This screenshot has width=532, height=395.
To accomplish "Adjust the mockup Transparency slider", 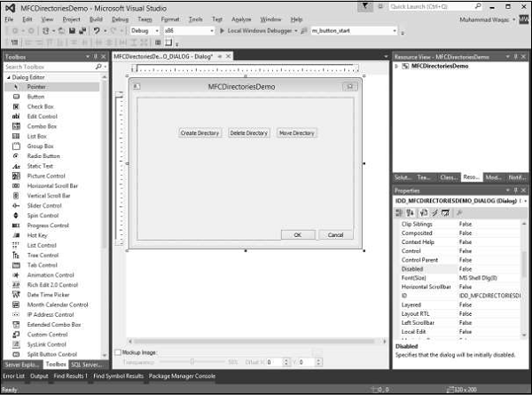I will [192, 362].
